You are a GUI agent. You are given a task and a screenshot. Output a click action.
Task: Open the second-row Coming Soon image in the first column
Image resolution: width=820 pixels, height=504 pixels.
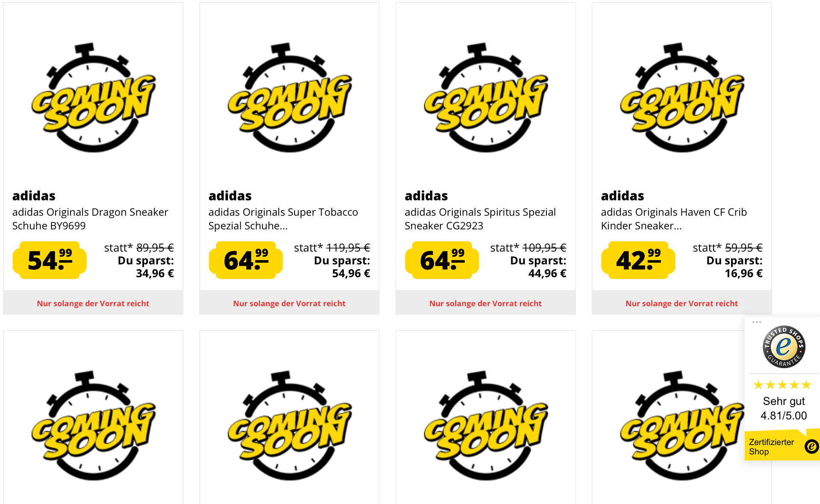click(x=93, y=425)
